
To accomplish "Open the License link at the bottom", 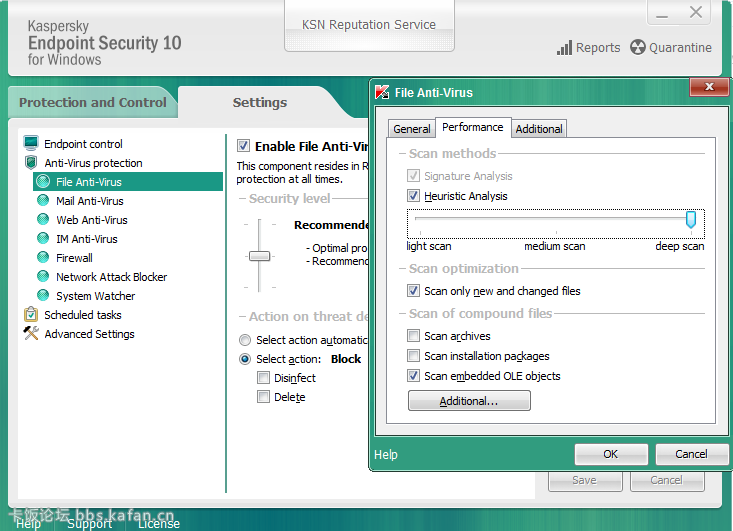I will (158, 524).
